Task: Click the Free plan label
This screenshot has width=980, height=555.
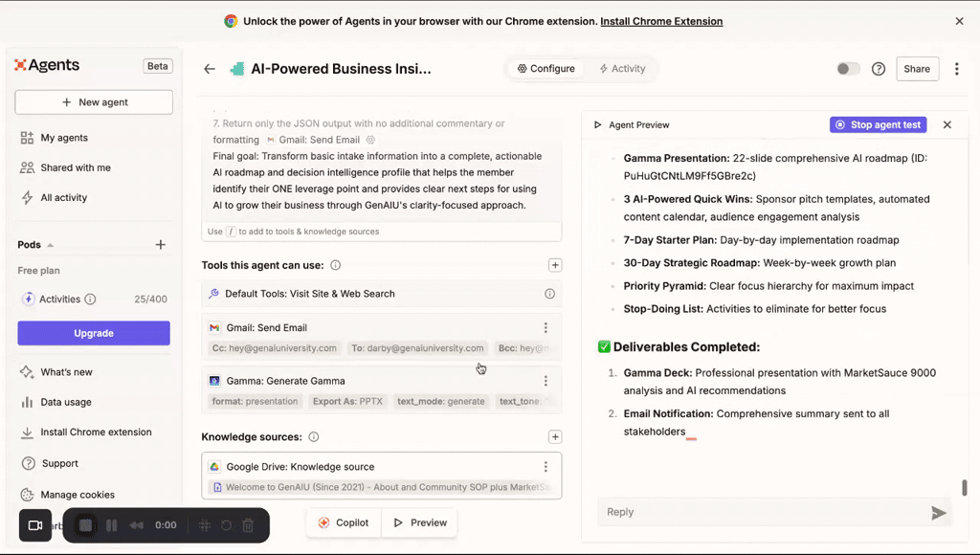Action: (x=38, y=271)
